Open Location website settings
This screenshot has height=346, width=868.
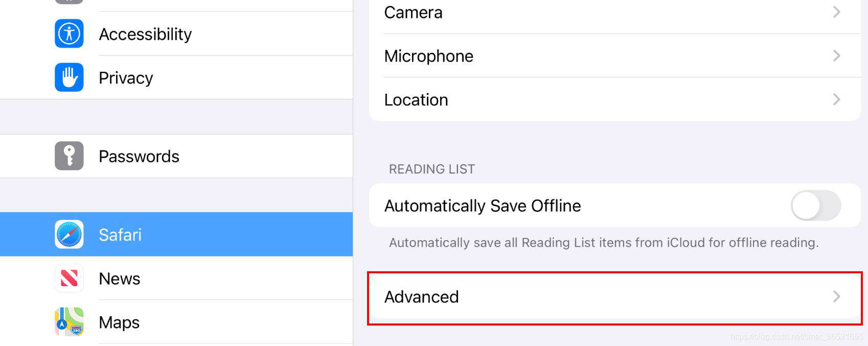pos(615,99)
